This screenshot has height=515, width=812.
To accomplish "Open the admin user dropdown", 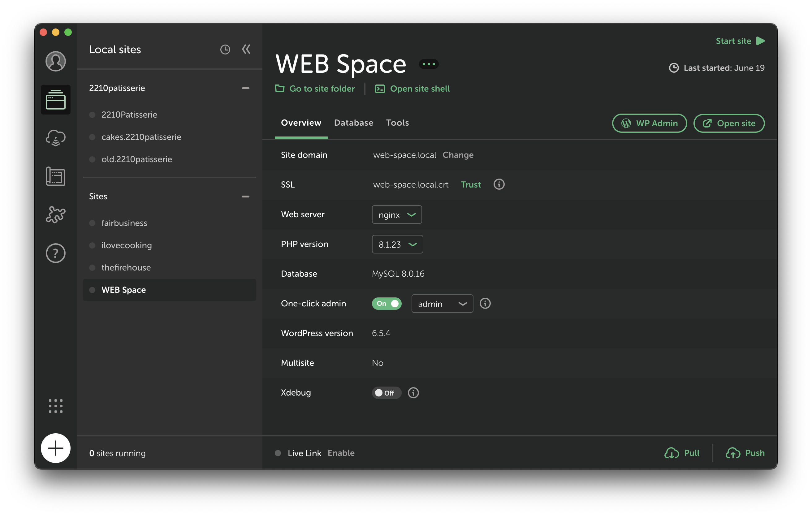I will point(442,304).
